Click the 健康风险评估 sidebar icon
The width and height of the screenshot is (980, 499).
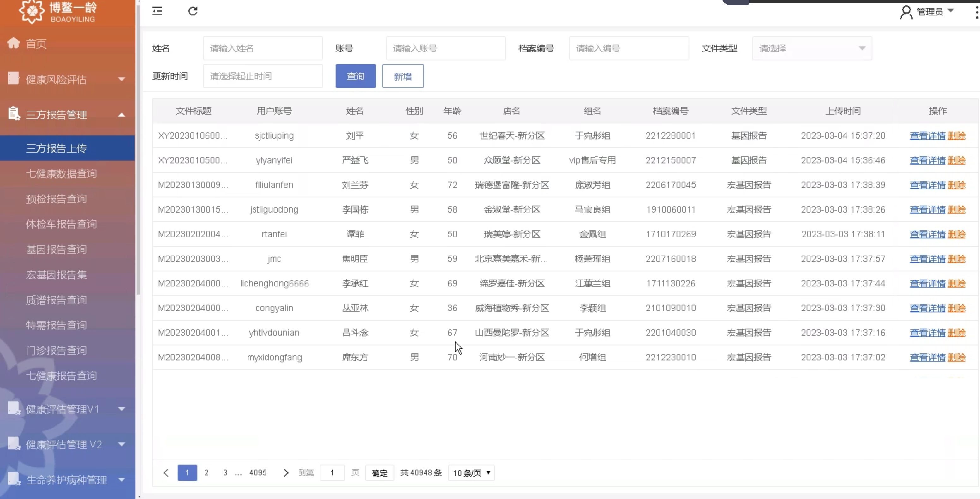click(x=13, y=78)
